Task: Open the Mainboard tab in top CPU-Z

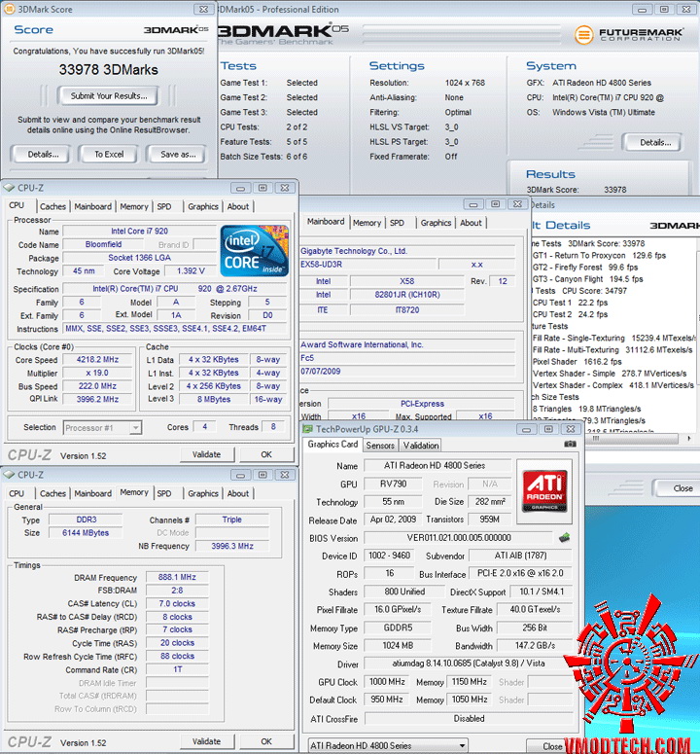Action: [x=92, y=206]
